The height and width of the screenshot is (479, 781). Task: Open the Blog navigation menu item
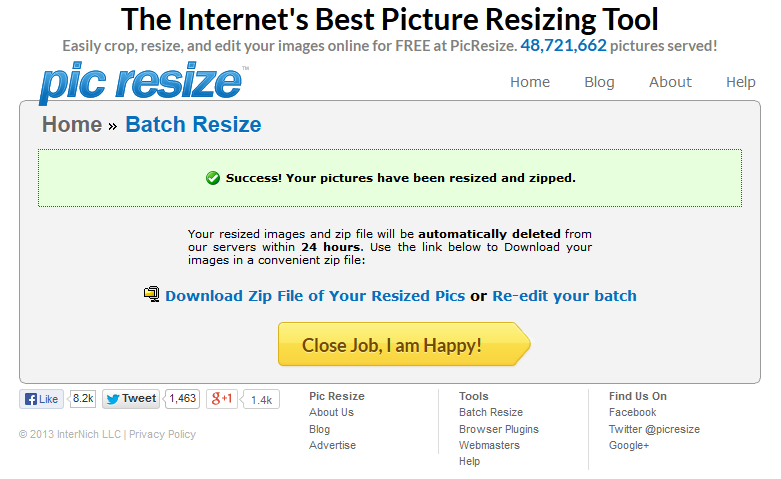point(599,82)
